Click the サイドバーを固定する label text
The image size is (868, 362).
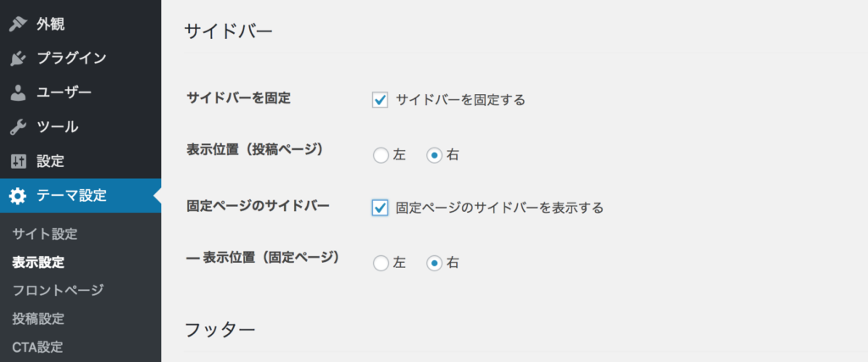[460, 100]
